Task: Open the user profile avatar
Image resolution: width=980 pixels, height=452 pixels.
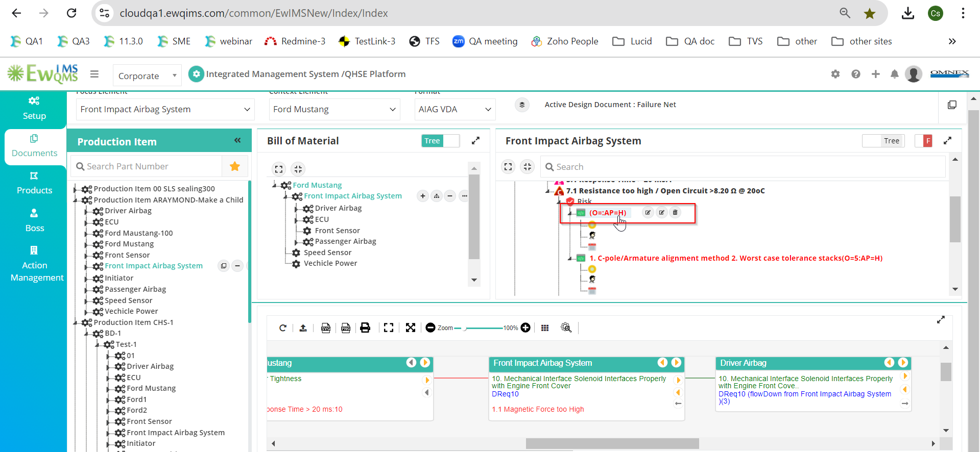Action: coord(914,74)
